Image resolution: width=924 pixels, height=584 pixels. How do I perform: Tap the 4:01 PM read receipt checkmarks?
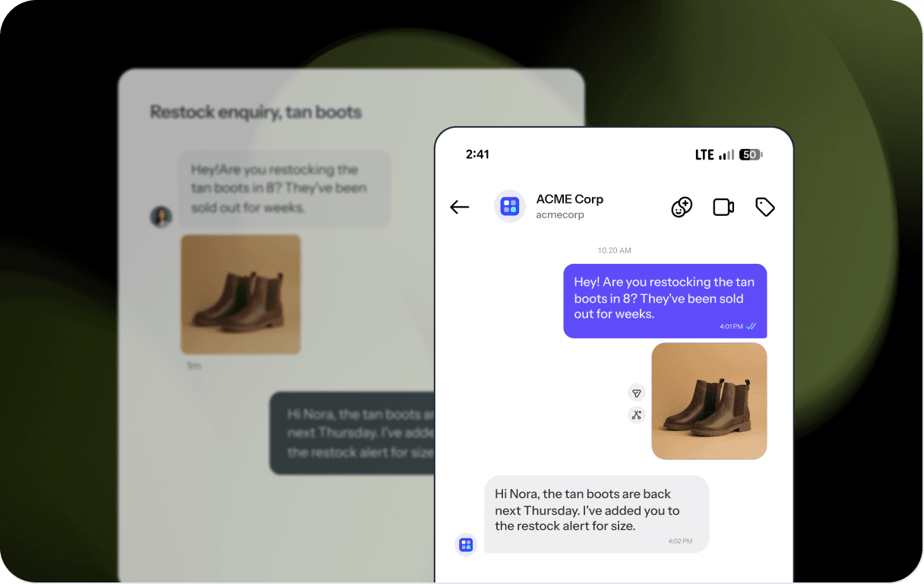(x=752, y=326)
